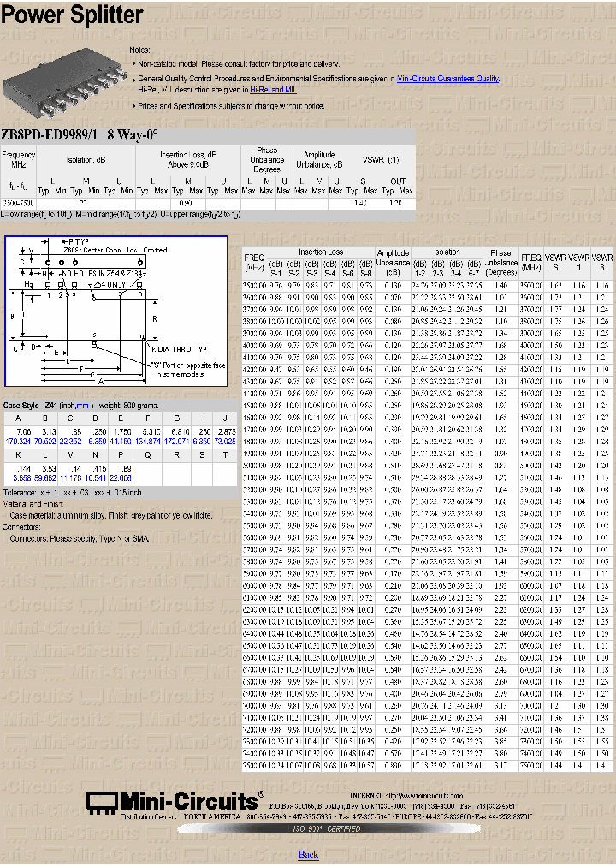Select the left 7500.00 frequency cell
616x866 pixels.
click(254, 766)
